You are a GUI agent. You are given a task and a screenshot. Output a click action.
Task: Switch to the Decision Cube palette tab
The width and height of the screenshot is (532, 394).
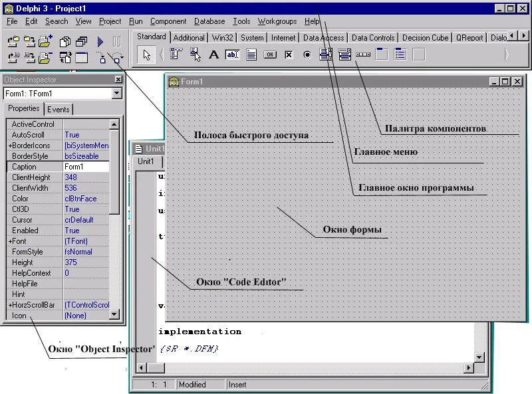[425, 38]
